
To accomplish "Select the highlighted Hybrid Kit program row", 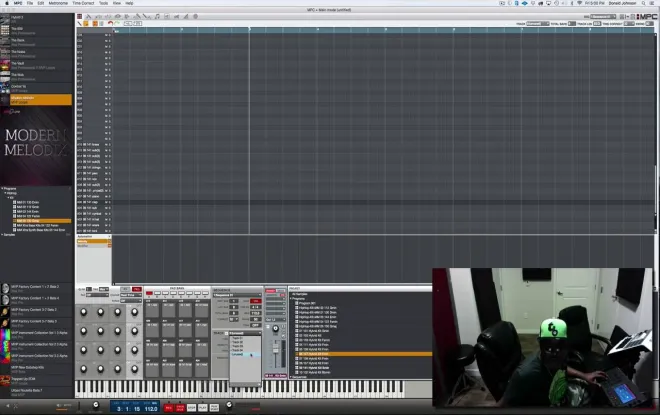I will pos(363,354).
